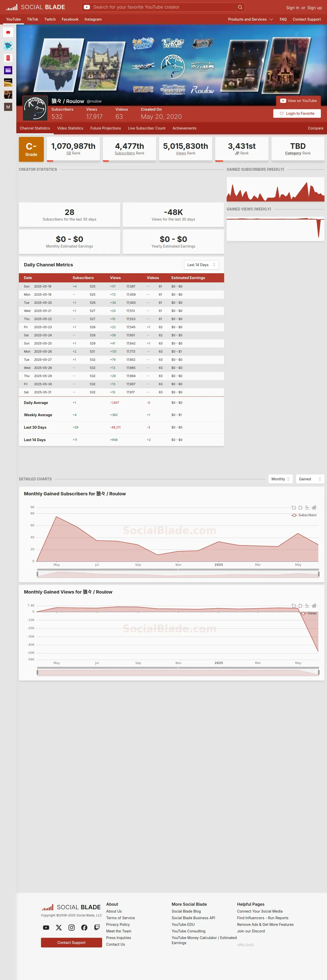Open the 'M' channel icon in sidebar
This screenshot has height=980, width=327.
click(8, 107)
